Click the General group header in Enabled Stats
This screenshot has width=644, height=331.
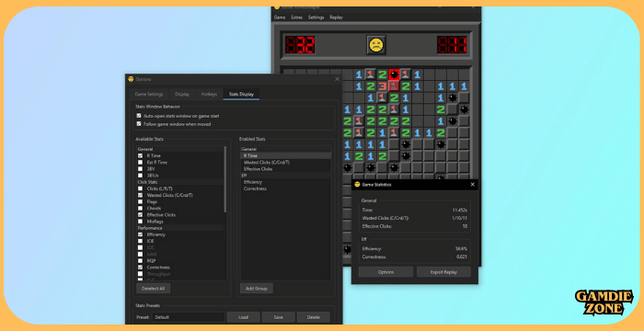[x=285, y=149]
